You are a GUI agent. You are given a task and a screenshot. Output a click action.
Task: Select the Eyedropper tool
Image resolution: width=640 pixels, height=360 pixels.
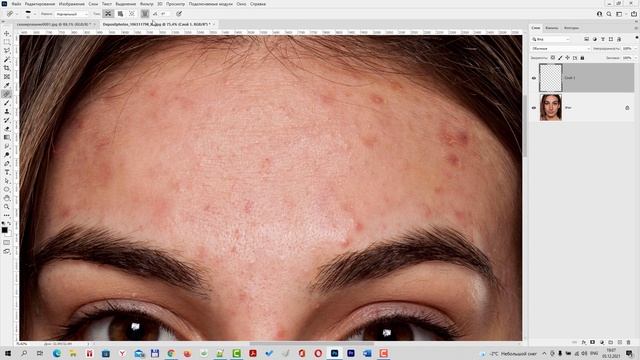coord(7,85)
